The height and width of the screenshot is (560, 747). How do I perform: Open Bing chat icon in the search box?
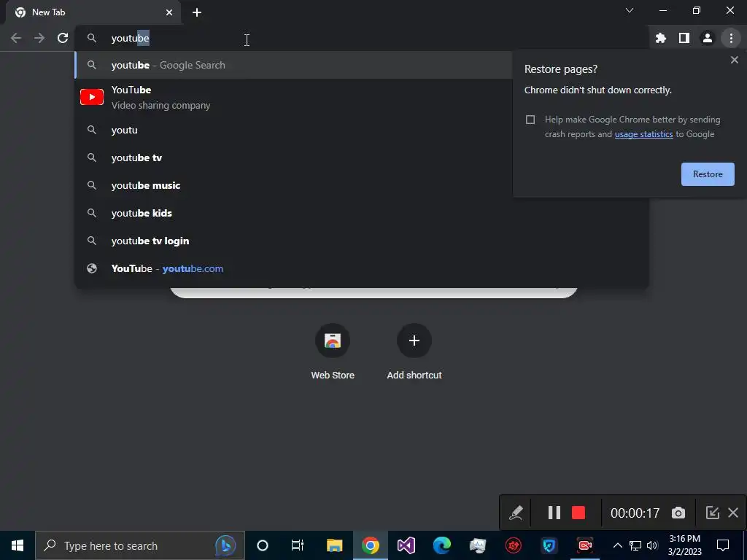225,545
